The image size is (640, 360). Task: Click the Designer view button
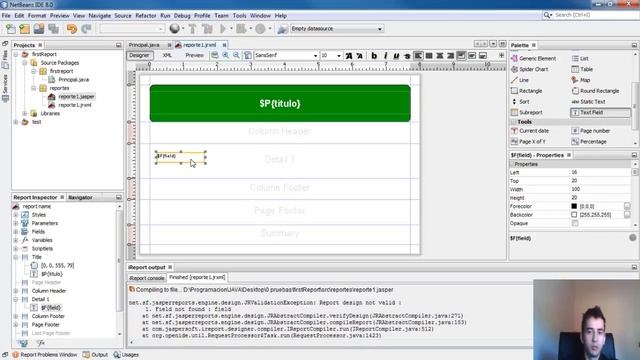click(x=139, y=56)
